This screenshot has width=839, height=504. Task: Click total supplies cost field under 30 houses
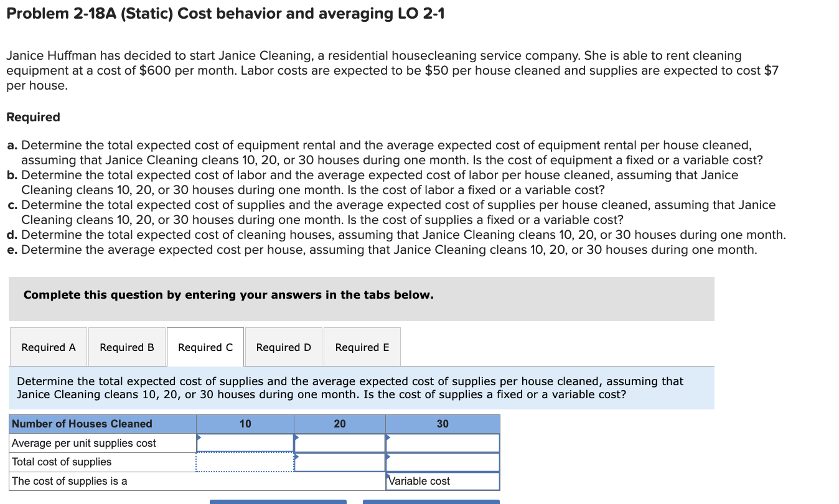[x=442, y=462]
